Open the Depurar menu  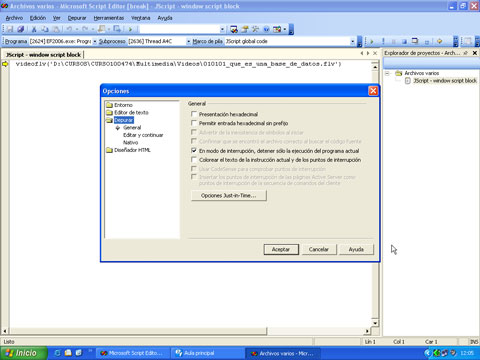point(77,18)
